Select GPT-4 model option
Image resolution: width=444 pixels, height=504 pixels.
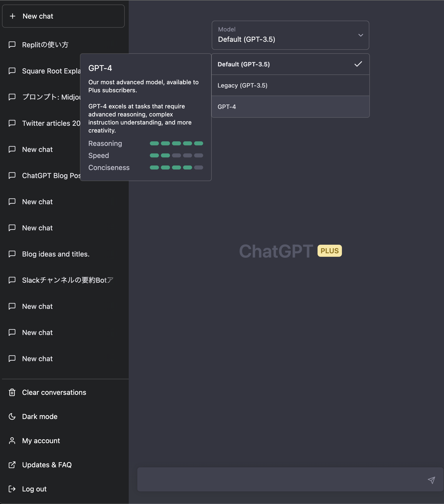pyautogui.click(x=290, y=107)
